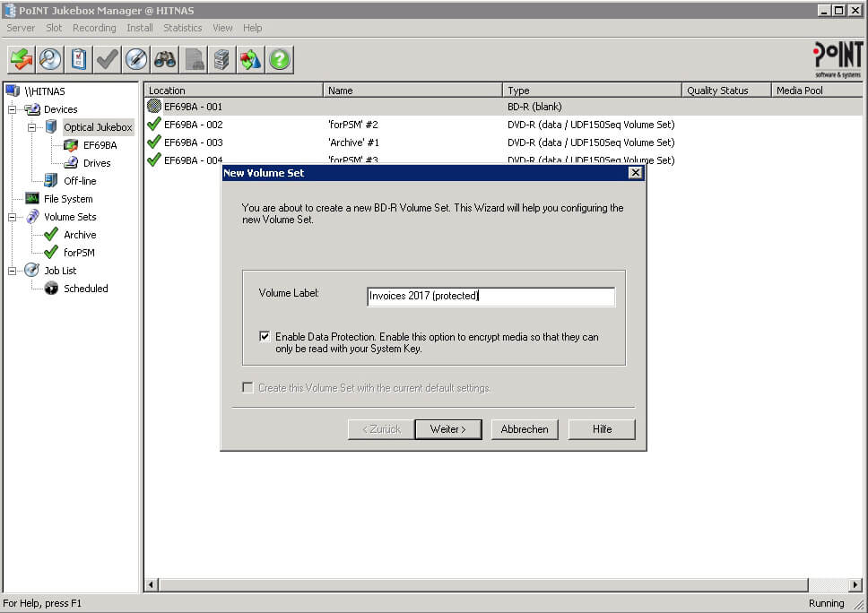Screen dimensions: 868x613
Task: Click the File System icon in tree
Action: 32,198
